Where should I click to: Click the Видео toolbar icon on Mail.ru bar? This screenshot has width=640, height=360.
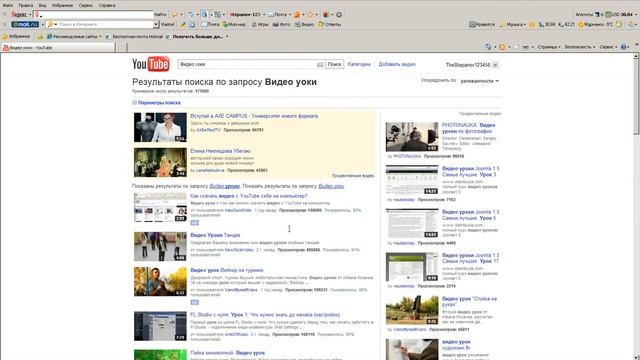tap(304, 24)
